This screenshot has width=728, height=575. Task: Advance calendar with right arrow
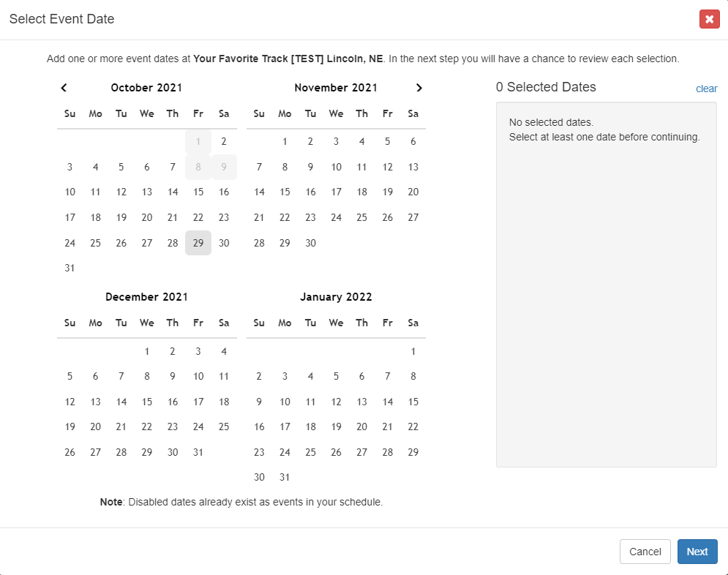coord(419,88)
